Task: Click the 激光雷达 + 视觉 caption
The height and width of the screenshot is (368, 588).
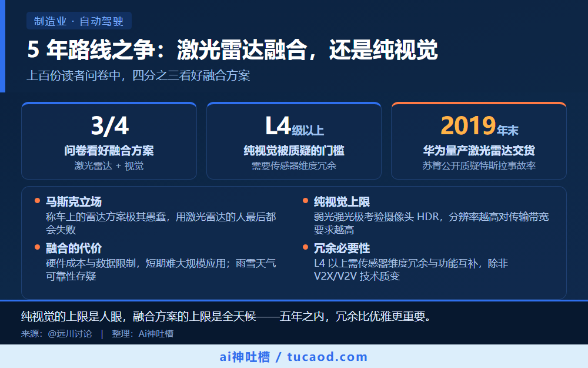Action: pos(109,166)
